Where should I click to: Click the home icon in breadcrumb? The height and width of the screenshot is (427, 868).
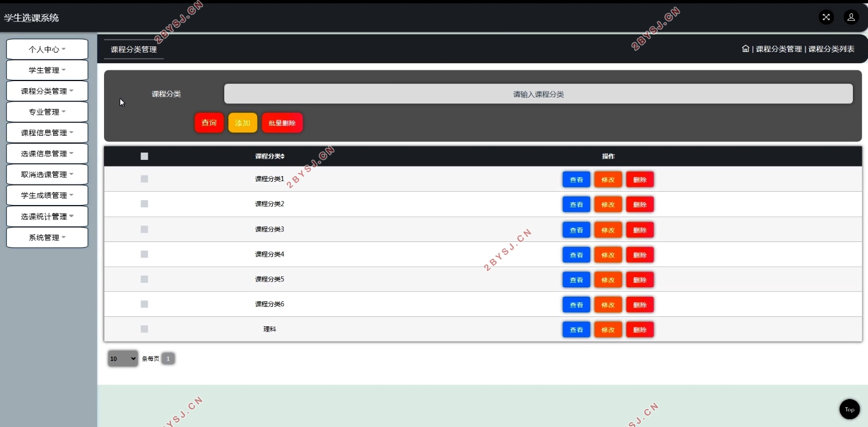tap(746, 49)
